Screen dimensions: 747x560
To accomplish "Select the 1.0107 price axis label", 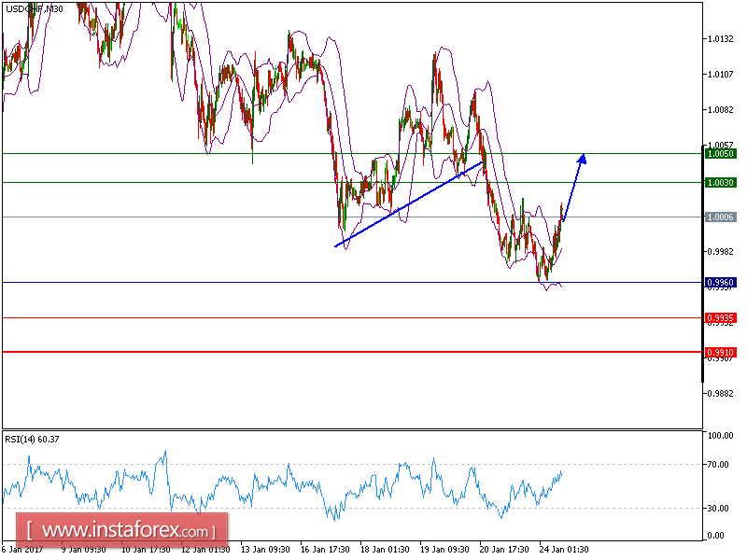I will [x=720, y=75].
